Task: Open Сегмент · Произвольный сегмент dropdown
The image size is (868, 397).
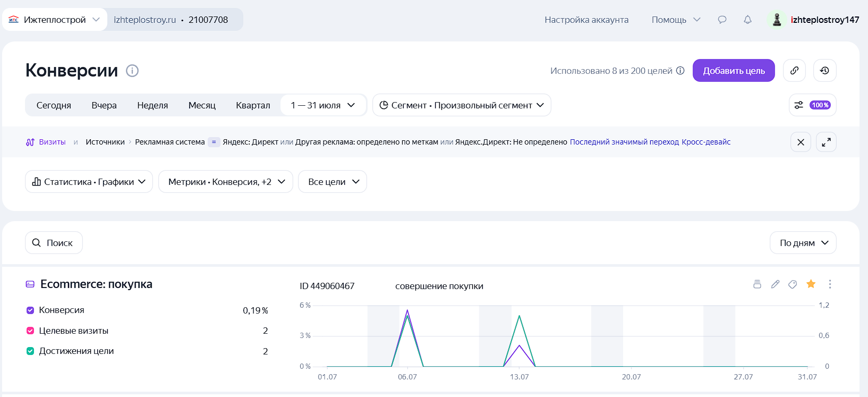Action: point(462,105)
